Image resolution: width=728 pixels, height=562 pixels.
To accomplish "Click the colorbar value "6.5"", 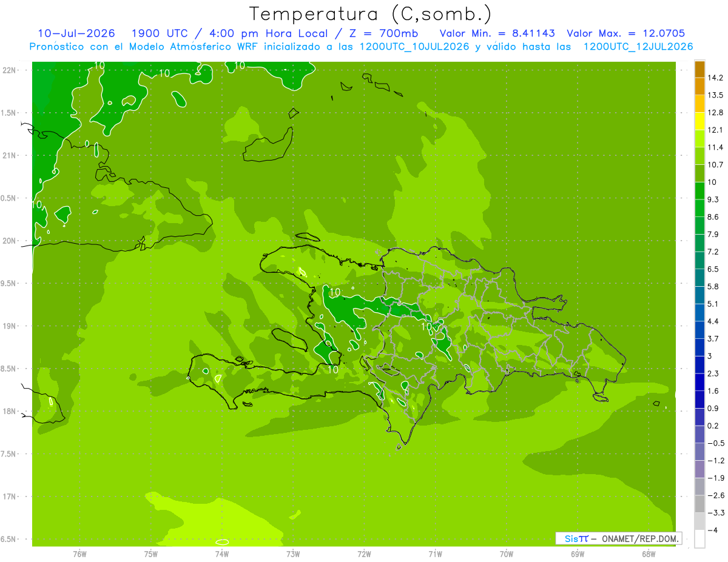I will [x=713, y=269].
